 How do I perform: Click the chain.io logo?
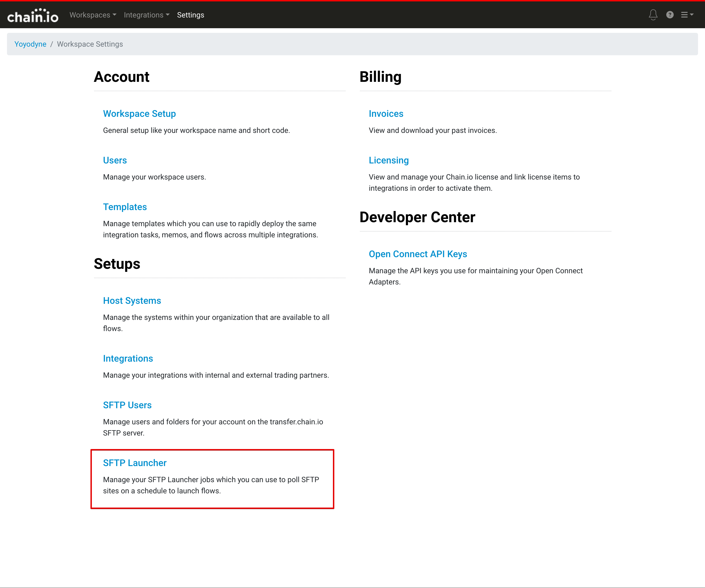pos(33,15)
